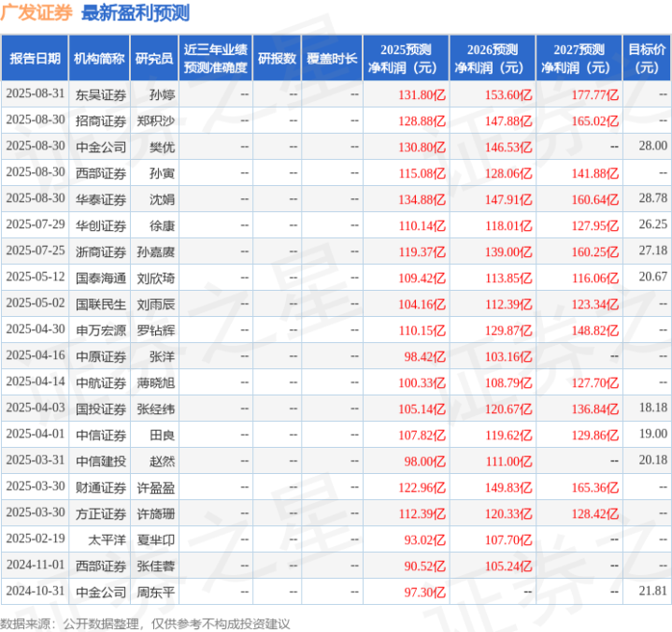Select the 中信证券 institution cell
Screen dimensions: 672x632
pyautogui.click(x=99, y=435)
